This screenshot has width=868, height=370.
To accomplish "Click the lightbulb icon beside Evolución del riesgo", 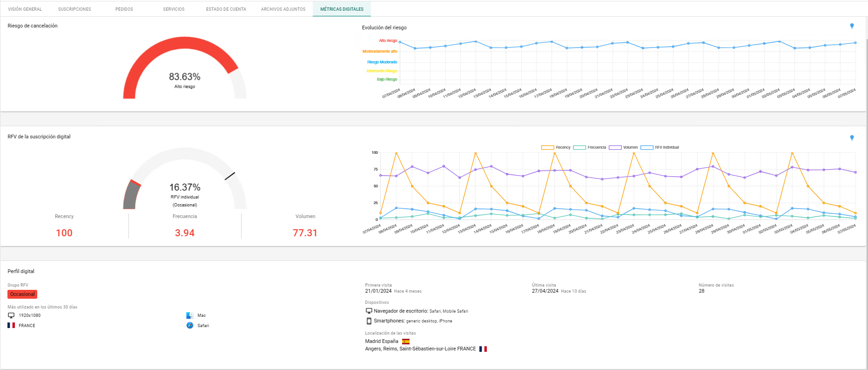I will coord(852,26).
